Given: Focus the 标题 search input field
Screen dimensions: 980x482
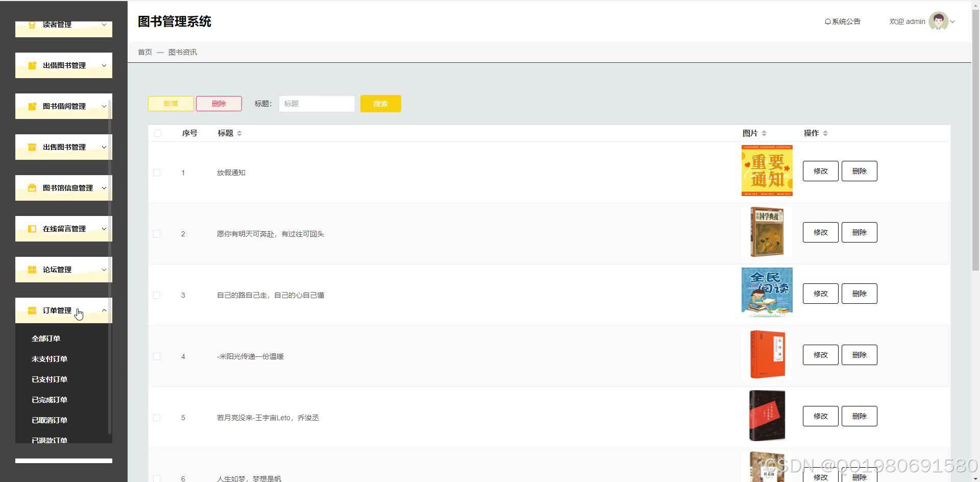Looking at the screenshot, I should tap(317, 104).
